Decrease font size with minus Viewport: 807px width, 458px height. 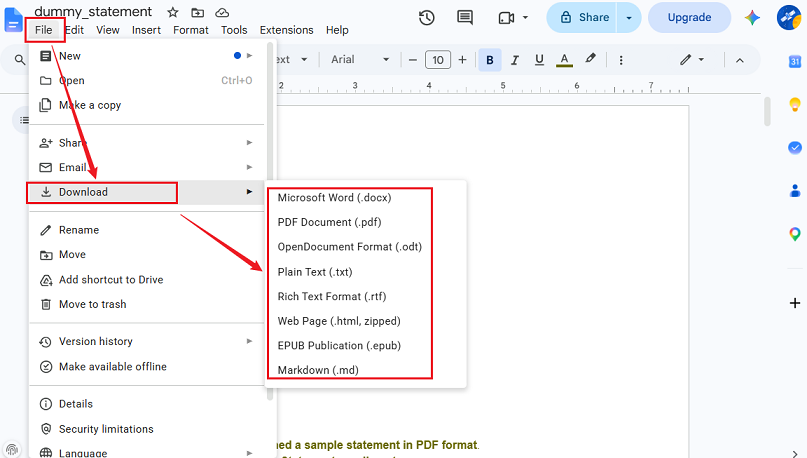click(412, 60)
